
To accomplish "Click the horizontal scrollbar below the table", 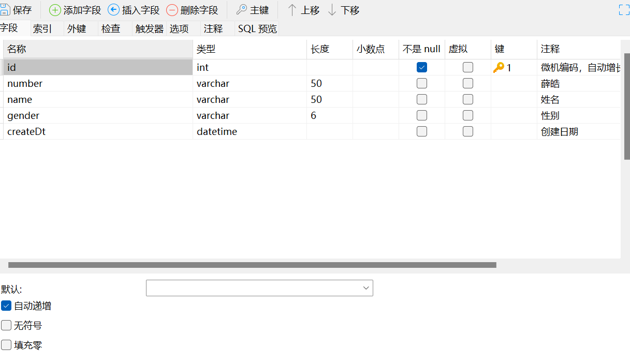I will click(x=252, y=265).
